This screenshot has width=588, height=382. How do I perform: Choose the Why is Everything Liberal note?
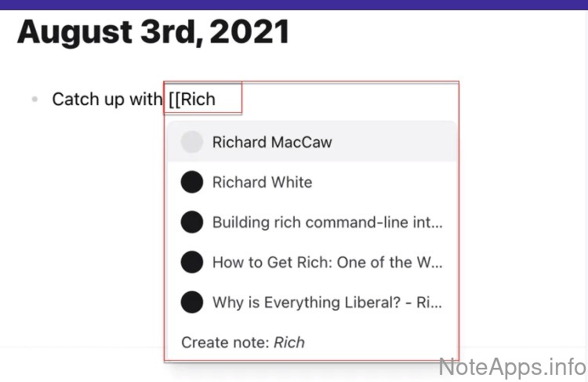327,302
